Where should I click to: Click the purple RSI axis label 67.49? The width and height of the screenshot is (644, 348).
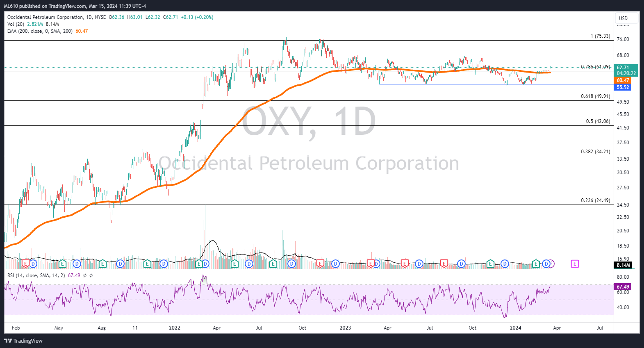pyautogui.click(x=623, y=287)
